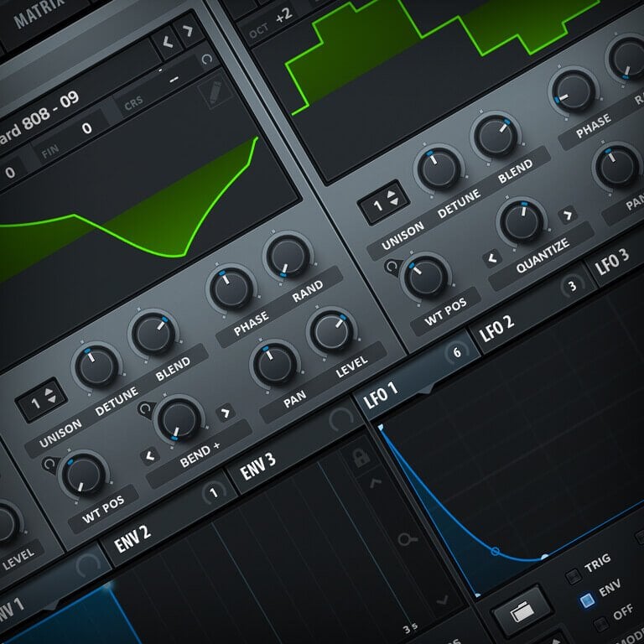
Task: Click the OSC B DETUNE knob
Action: (439, 169)
